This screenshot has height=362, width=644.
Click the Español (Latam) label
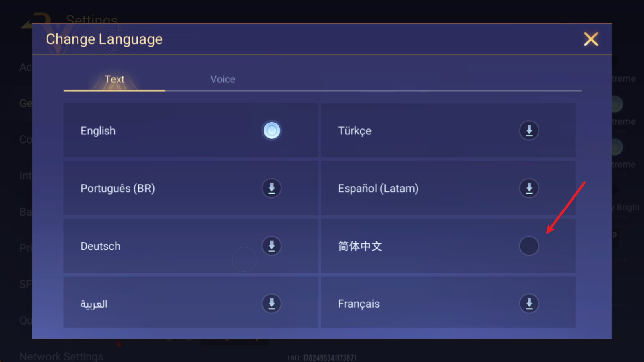click(x=378, y=188)
